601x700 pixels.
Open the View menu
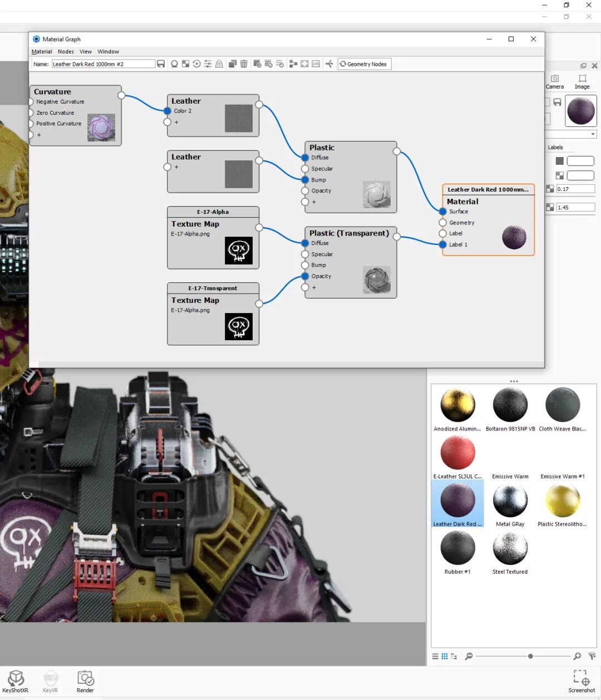pyautogui.click(x=86, y=52)
